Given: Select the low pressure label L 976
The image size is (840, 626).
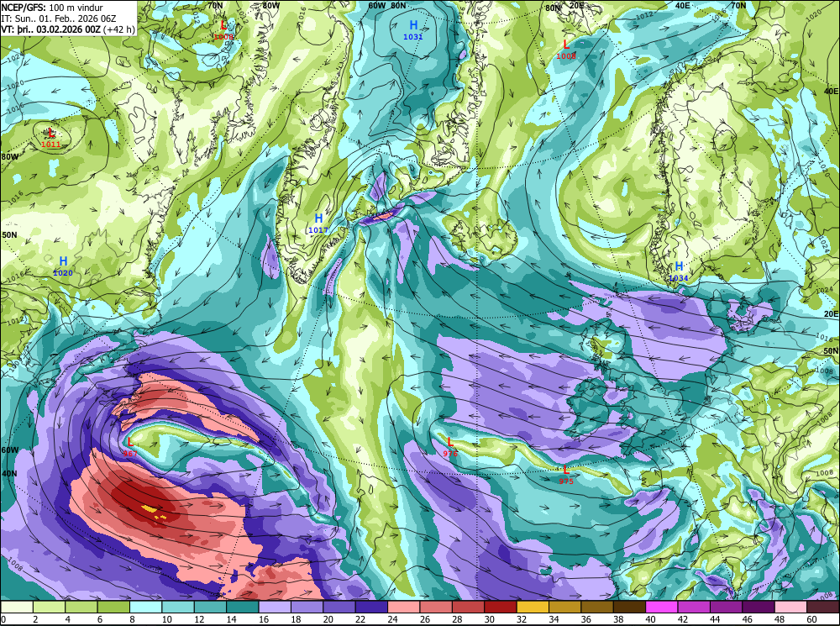Looking at the screenshot, I should [x=450, y=447].
